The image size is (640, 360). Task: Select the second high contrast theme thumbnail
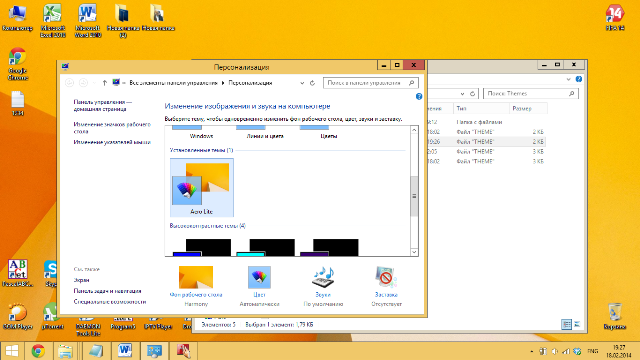pyautogui.click(x=265, y=247)
